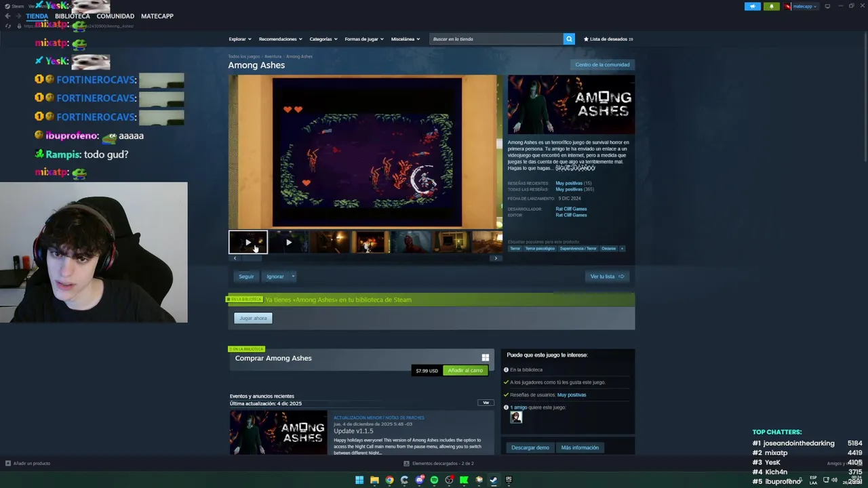Expand the Explorar store menu
The height and width of the screenshot is (488, 868).
click(x=240, y=39)
